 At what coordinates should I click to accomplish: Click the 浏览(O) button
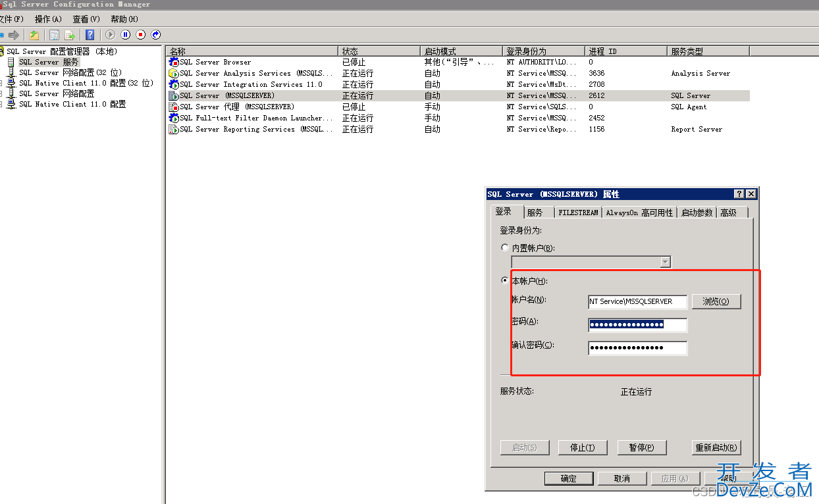(x=716, y=301)
